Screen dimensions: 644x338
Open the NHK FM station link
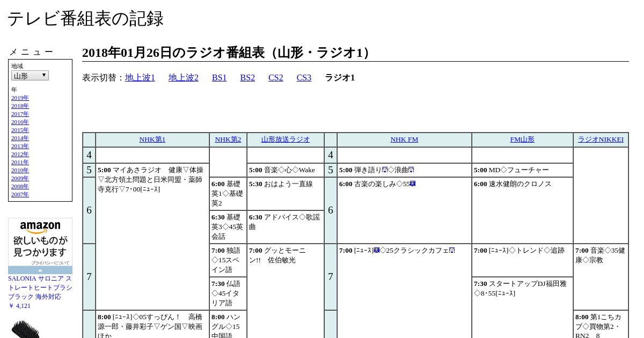[404, 139]
